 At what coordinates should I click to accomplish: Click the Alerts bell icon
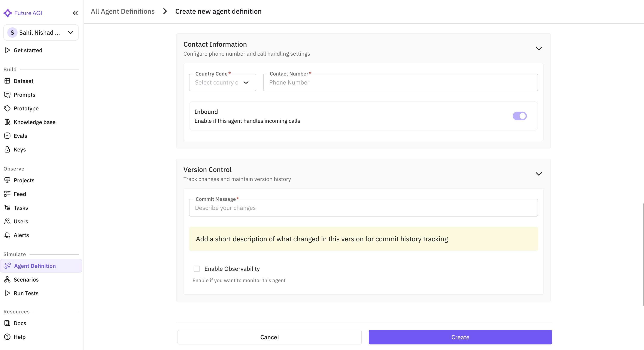pos(7,235)
